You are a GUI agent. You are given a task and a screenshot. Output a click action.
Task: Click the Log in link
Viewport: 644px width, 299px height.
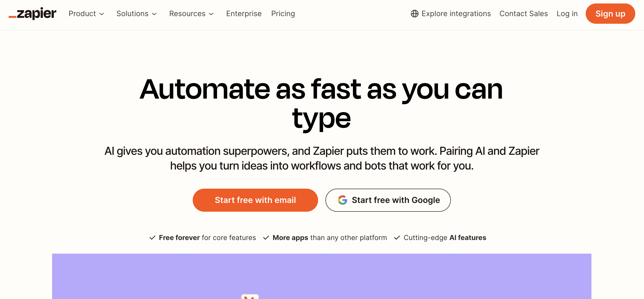click(567, 14)
